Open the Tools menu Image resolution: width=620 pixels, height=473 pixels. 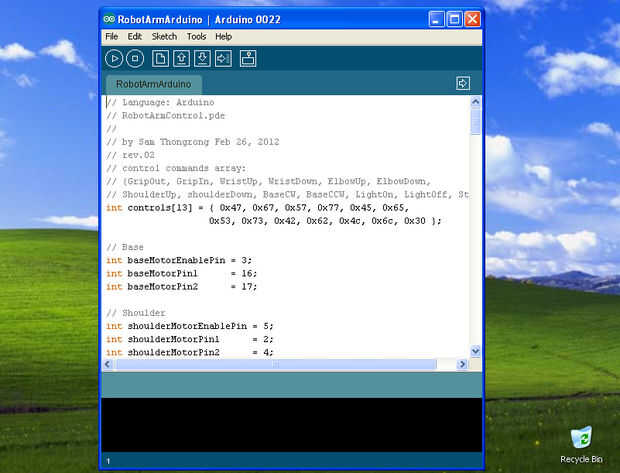pyautogui.click(x=197, y=36)
